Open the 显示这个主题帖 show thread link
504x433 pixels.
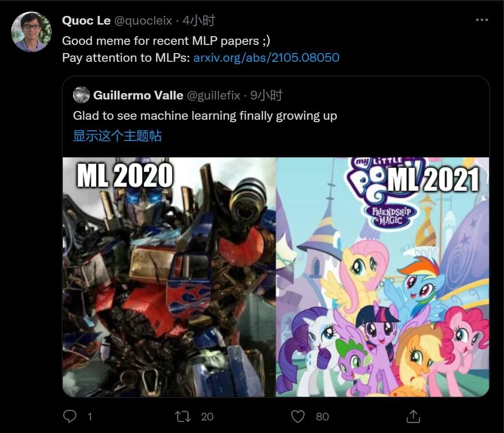[x=117, y=136]
